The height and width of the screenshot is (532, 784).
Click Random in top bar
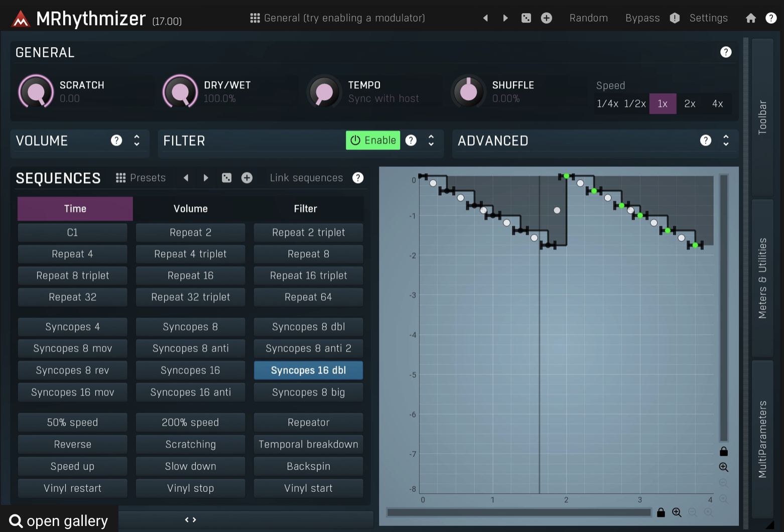click(x=589, y=18)
